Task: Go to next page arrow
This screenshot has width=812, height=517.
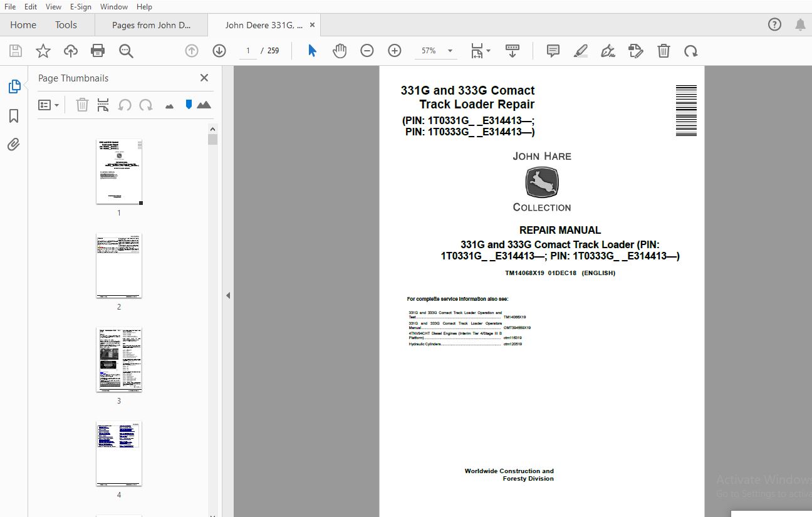Action: 219,51
